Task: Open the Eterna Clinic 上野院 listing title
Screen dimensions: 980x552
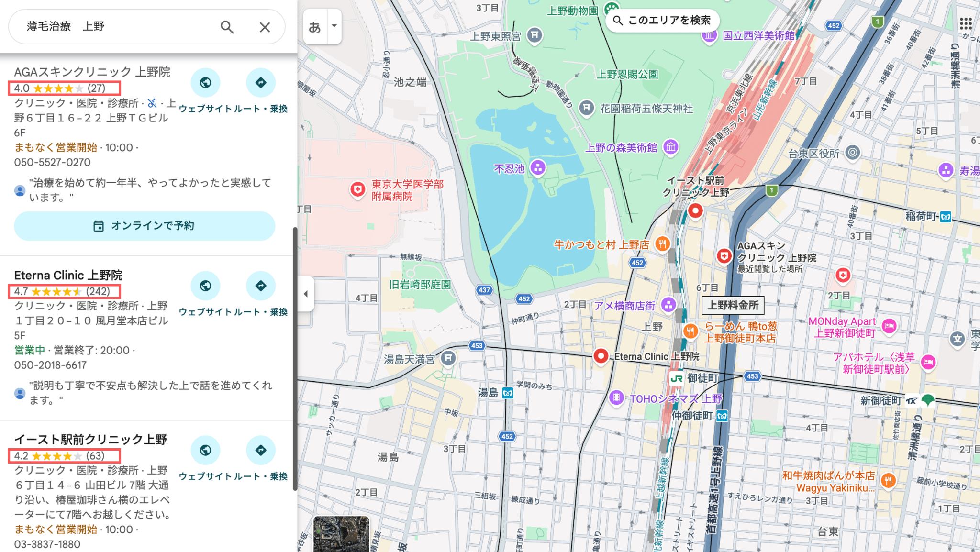Action: [68, 275]
